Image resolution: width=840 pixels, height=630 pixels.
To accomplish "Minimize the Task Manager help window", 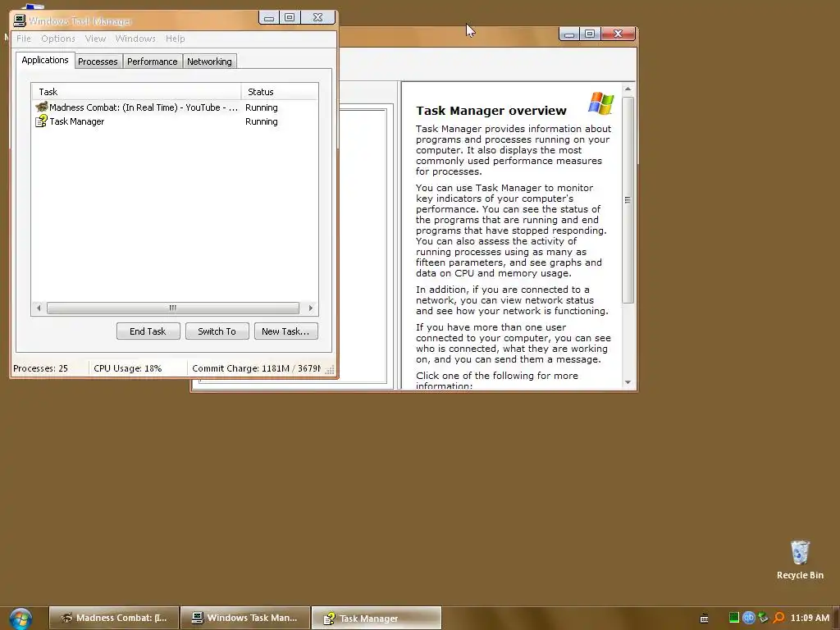I will (569, 34).
